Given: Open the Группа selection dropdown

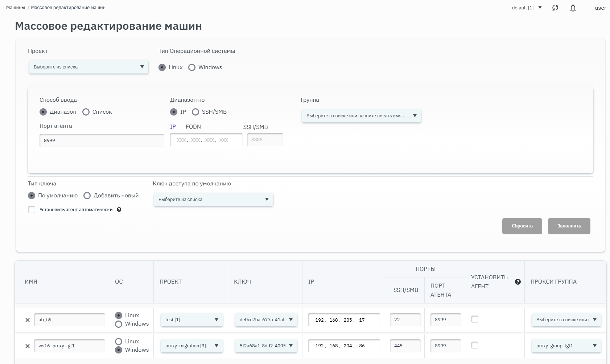Looking at the screenshot, I should click(361, 116).
